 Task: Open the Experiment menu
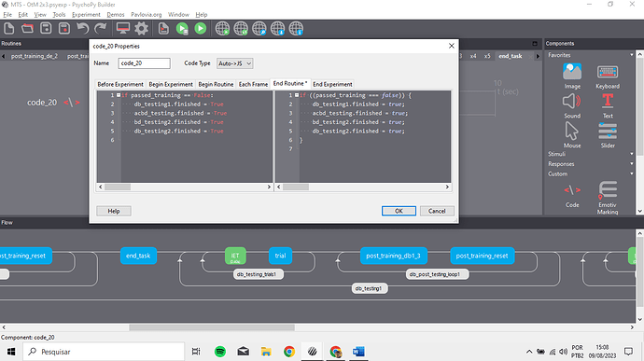click(86, 14)
